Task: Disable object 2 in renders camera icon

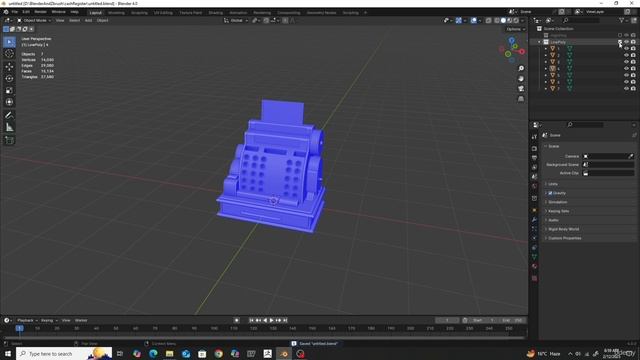Action: point(633,55)
